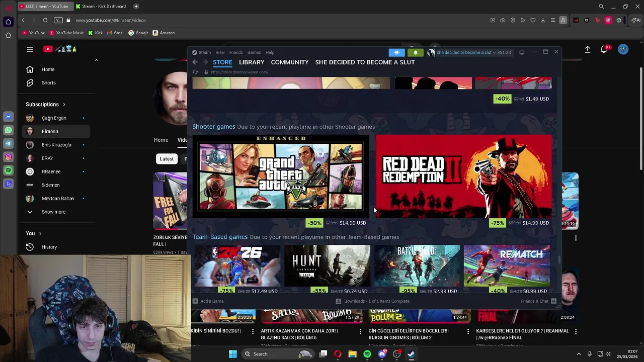This screenshot has width=644, height=362.
Task: Switch to the Steam LIBRARY tab
Action: [x=252, y=62]
